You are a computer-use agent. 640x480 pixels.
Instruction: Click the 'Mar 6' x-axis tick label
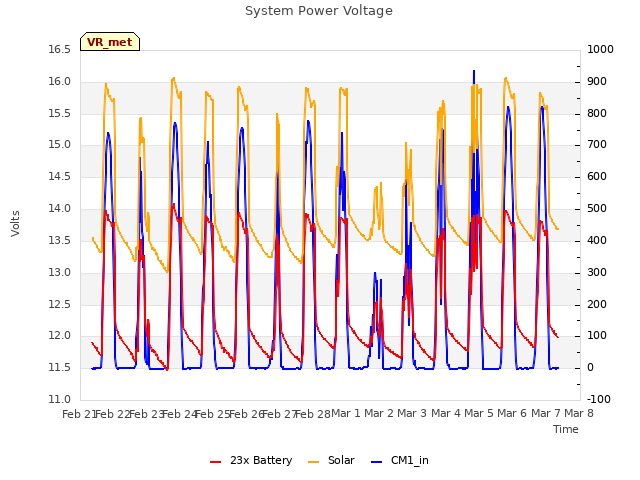pyautogui.click(x=512, y=413)
